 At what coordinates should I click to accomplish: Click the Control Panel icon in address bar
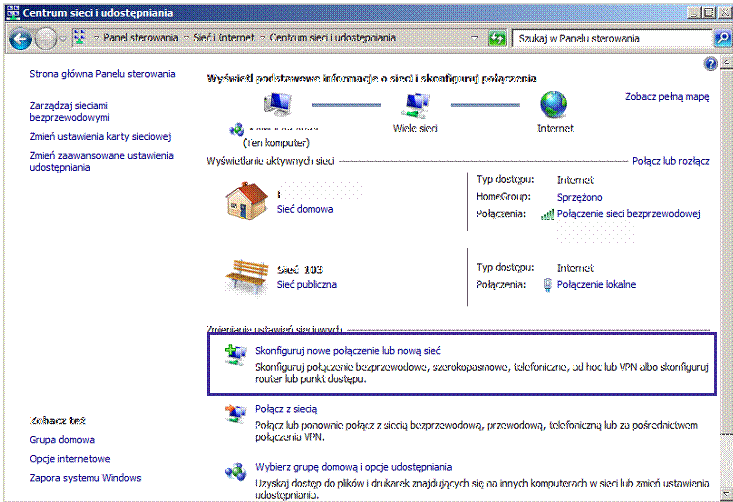[79, 38]
